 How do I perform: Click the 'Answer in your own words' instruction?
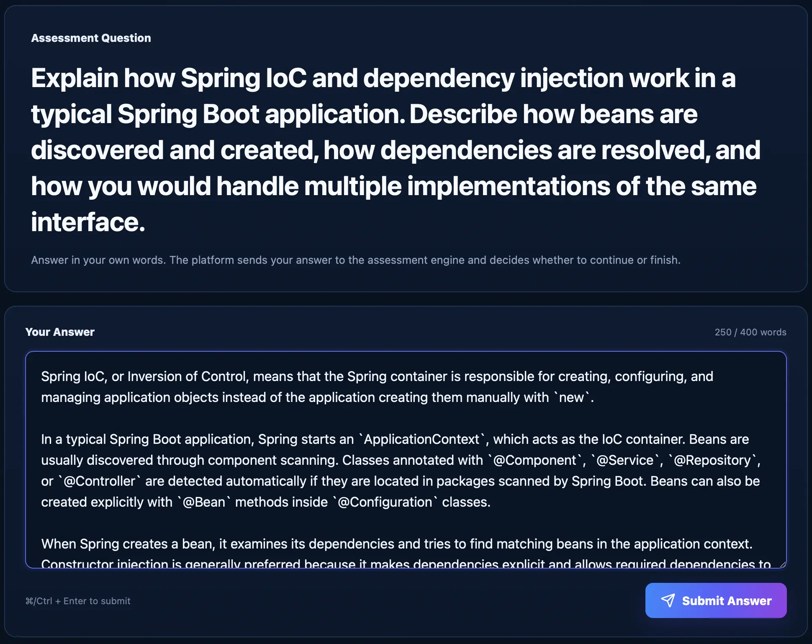pos(356,260)
